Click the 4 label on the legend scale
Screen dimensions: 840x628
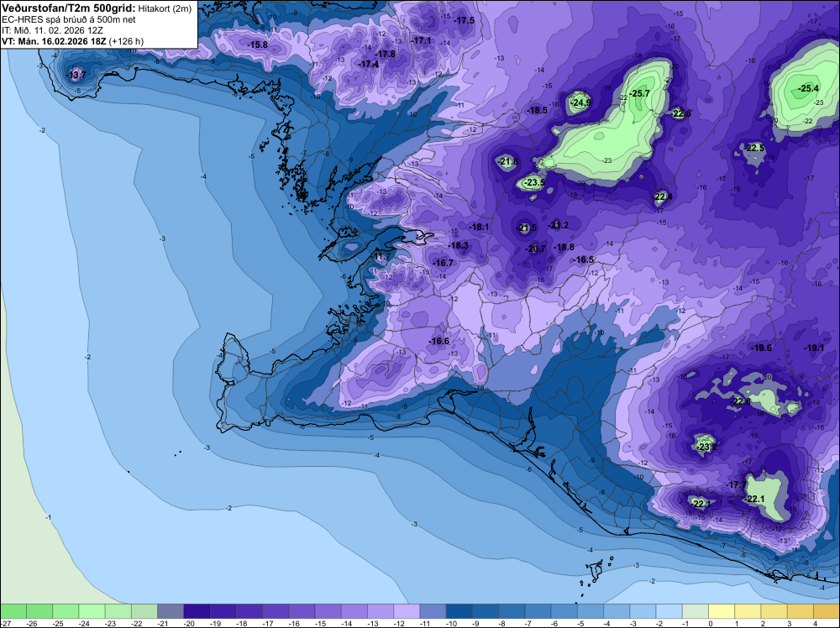[816, 623]
